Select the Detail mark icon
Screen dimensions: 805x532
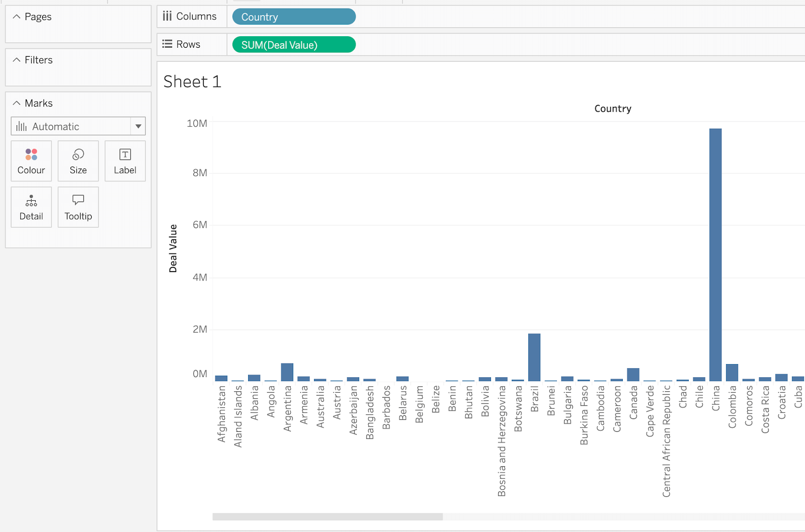click(31, 207)
